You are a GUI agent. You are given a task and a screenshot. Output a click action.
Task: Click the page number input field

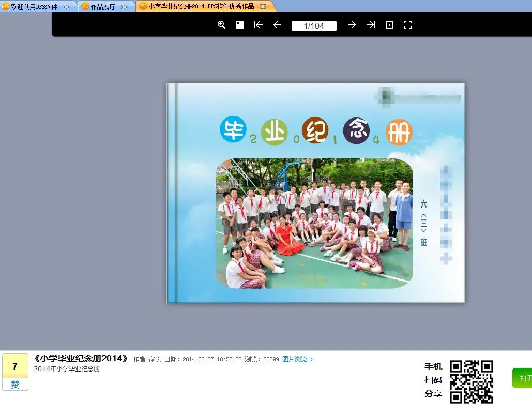(x=314, y=25)
